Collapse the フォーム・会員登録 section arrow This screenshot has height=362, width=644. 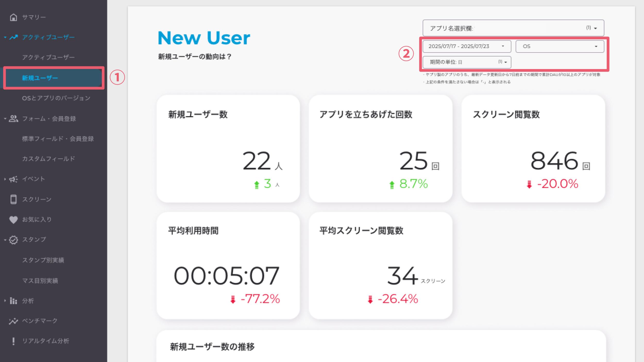(5, 119)
